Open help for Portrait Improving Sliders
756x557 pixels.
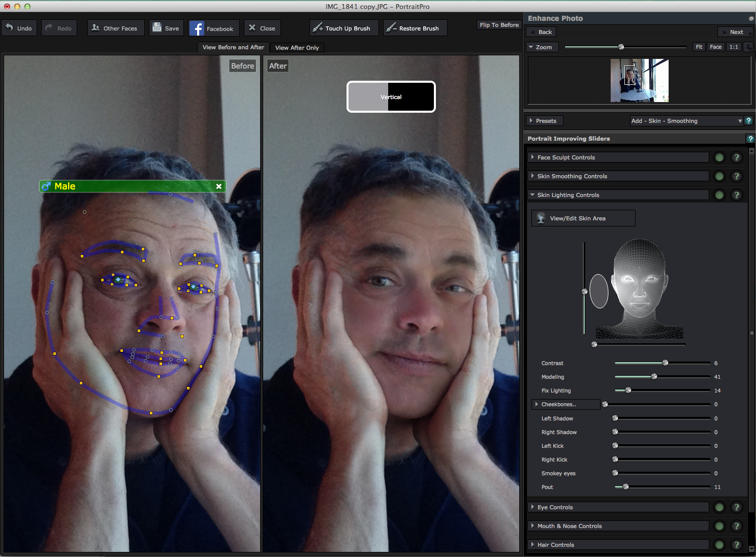coord(750,139)
